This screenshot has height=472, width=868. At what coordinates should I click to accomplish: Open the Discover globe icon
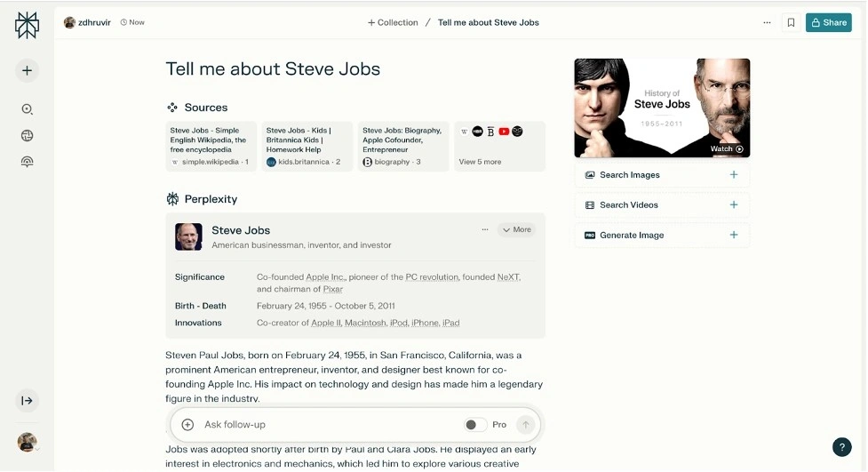[x=27, y=136]
